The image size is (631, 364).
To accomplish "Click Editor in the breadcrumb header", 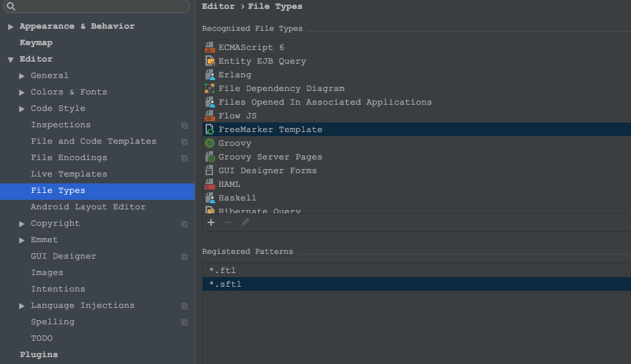I will point(219,6).
